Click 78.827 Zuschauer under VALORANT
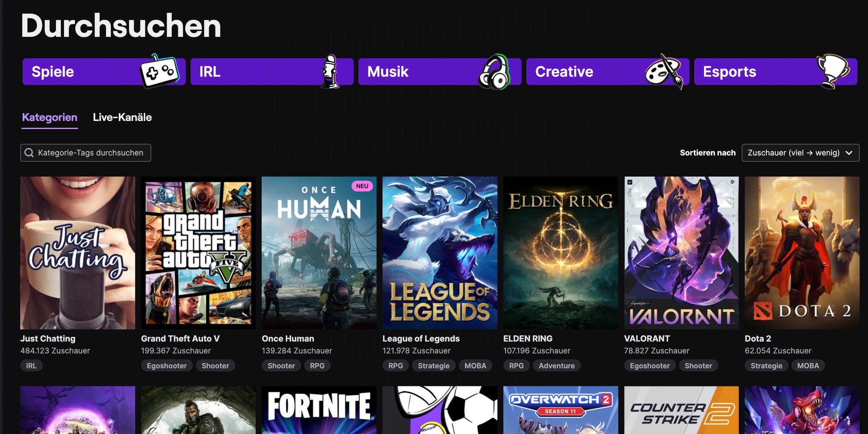This screenshot has height=434, width=868. 657,351
